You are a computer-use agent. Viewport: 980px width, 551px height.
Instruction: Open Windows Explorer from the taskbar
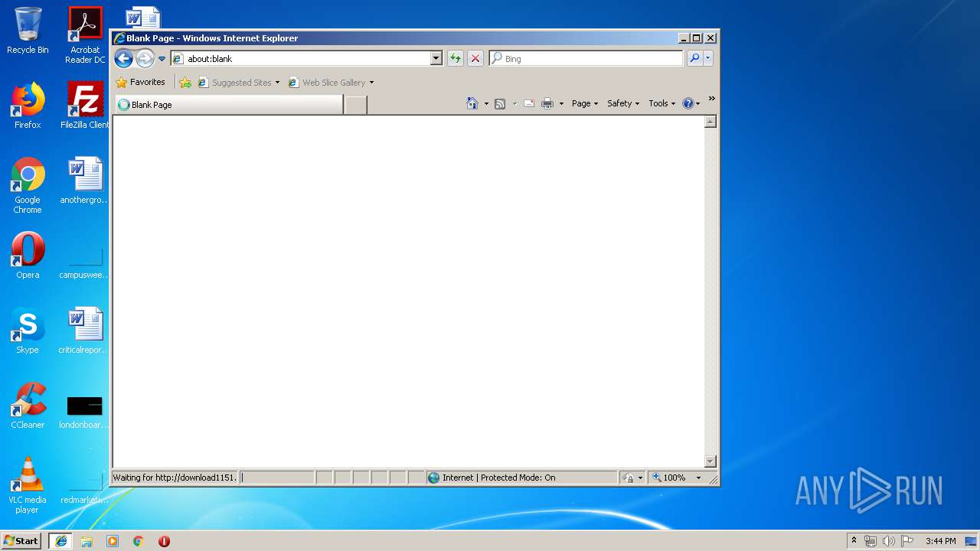coord(87,541)
